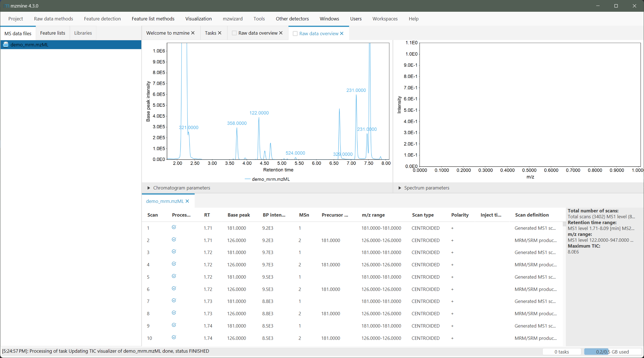This screenshot has height=358, width=644.
Task: Click the memory usage progress bar
Action: (613, 352)
